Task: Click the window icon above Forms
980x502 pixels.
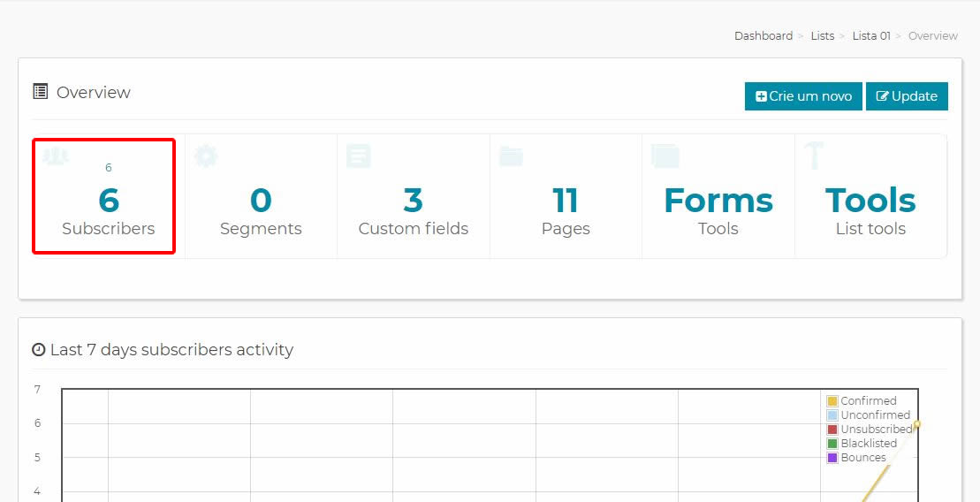Action: (x=665, y=156)
